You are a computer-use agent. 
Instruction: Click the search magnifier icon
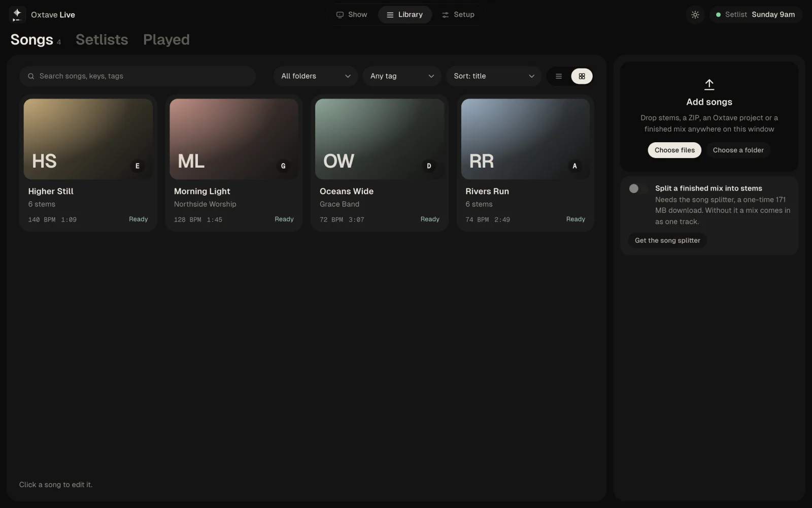[31, 76]
